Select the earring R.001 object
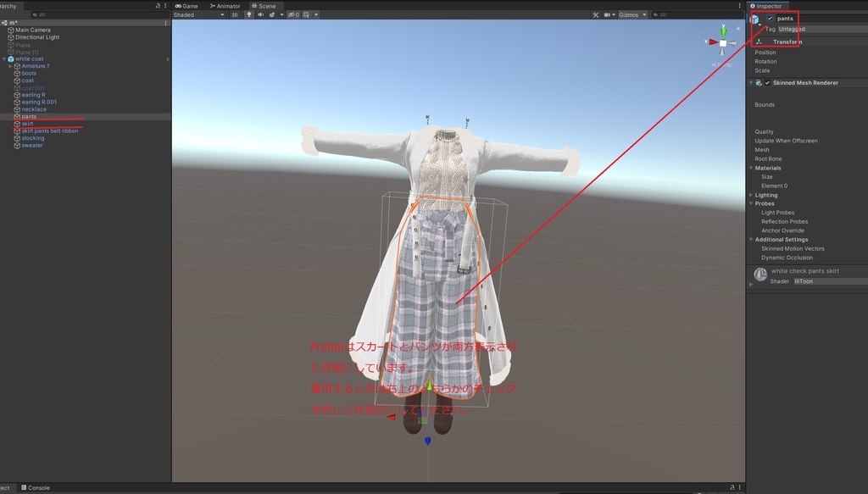Viewport: 868px width, 494px height. click(39, 102)
